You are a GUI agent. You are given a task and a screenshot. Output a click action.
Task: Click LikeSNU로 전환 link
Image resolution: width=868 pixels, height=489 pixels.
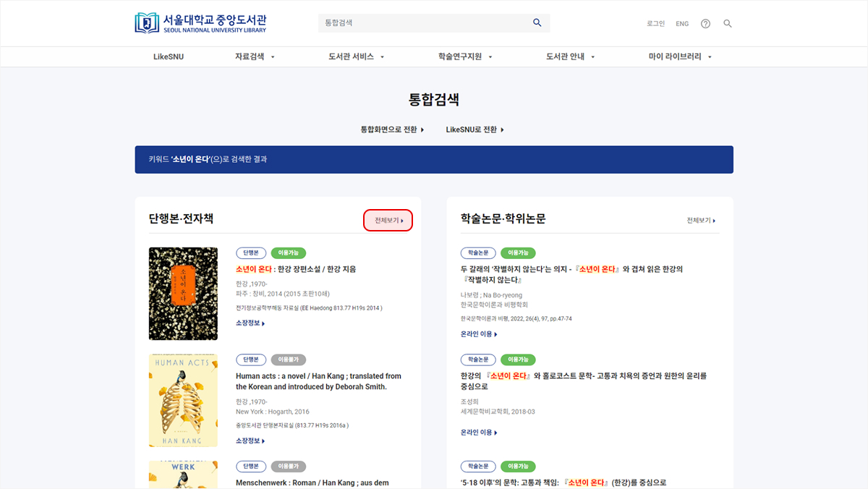475,129
